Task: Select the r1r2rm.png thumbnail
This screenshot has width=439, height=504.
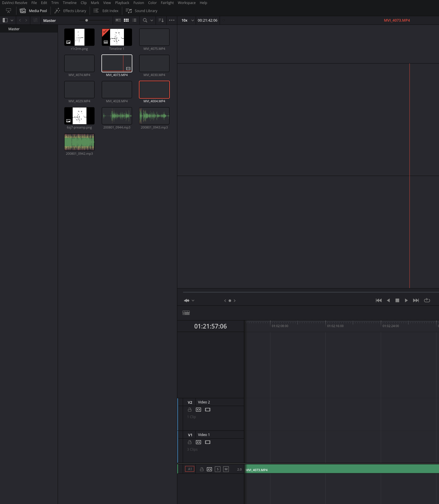Action: point(79,37)
